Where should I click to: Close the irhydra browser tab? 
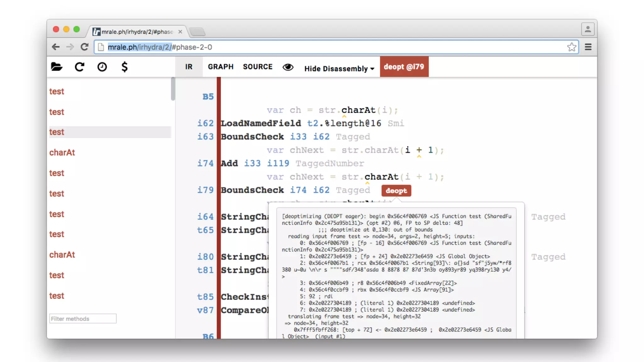(x=180, y=32)
